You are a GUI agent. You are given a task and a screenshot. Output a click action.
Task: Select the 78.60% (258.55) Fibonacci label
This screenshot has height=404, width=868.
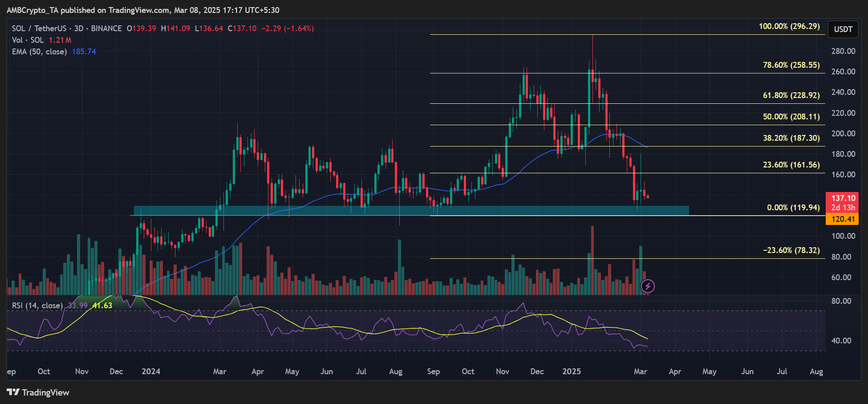(791, 65)
